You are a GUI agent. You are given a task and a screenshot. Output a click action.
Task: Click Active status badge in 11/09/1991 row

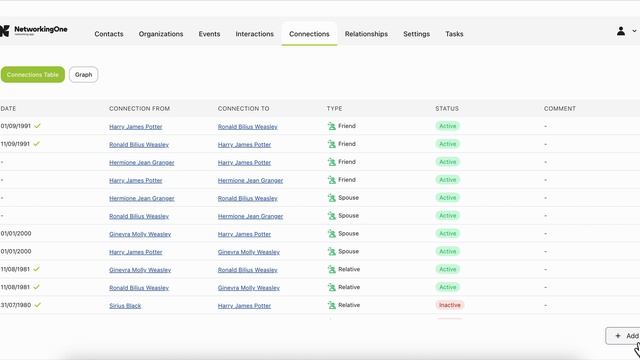(x=447, y=144)
